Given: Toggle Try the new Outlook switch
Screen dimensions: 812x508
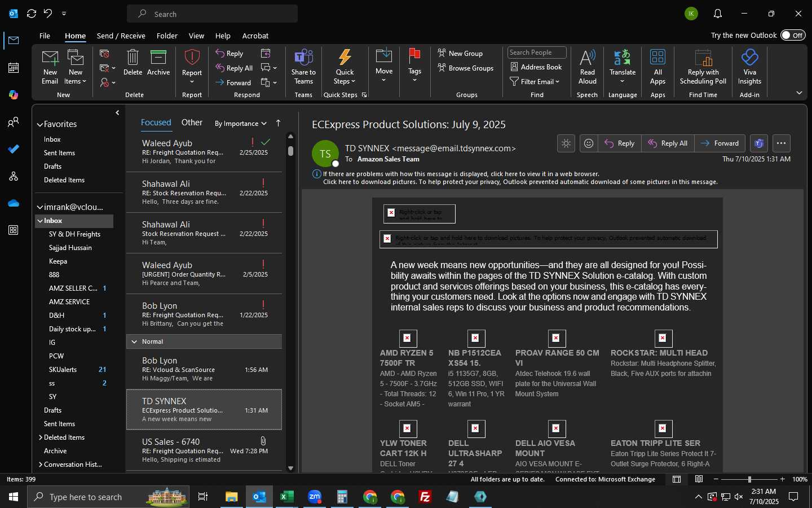Looking at the screenshot, I should [793, 35].
